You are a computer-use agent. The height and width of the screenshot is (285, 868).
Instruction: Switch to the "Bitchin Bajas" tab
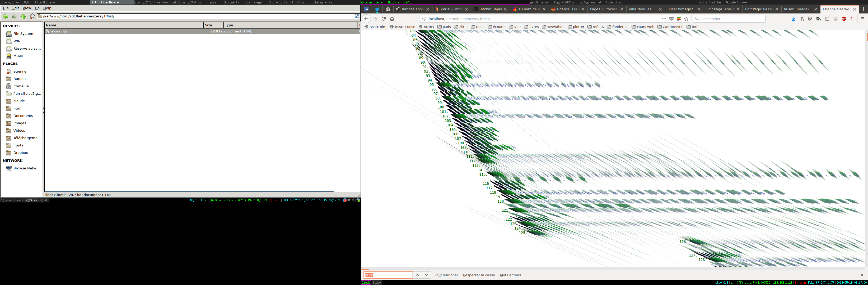click(x=490, y=9)
